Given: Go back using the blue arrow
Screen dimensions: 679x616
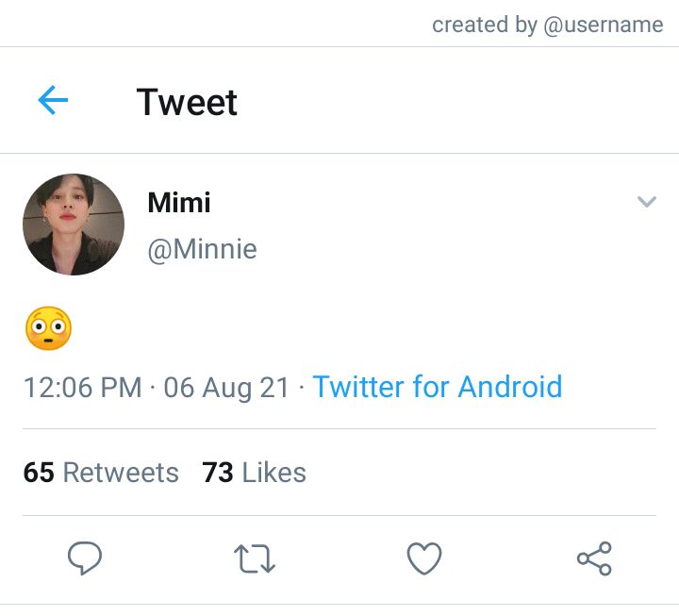Looking at the screenshot, I should [x=53, y=100].
